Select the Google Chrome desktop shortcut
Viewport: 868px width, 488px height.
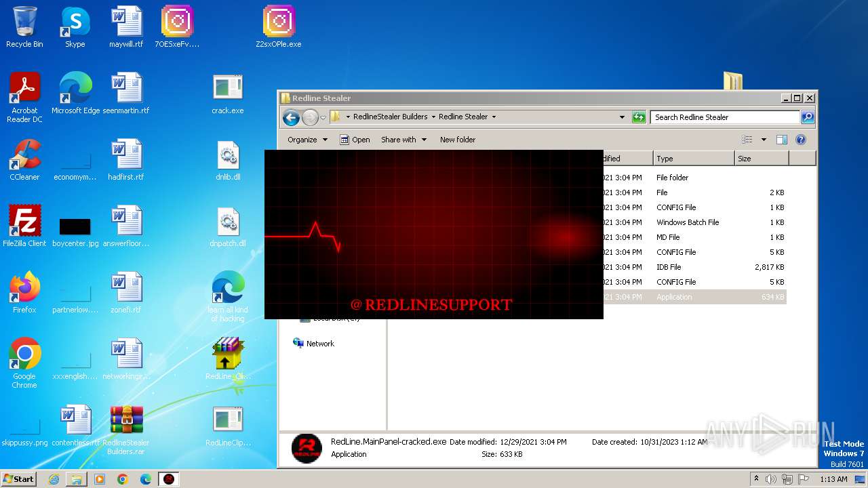click(24, 363)
